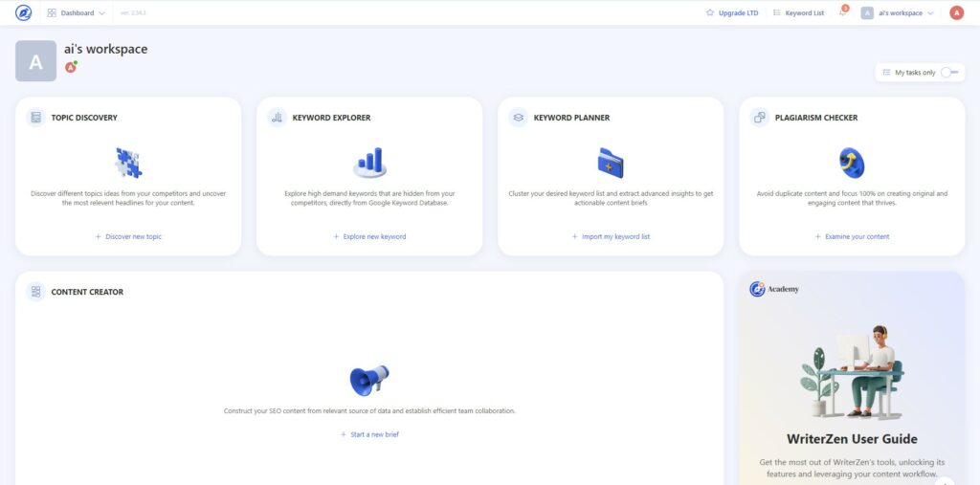Open notifications bell

pyautogui.click(x=842, y=11)
